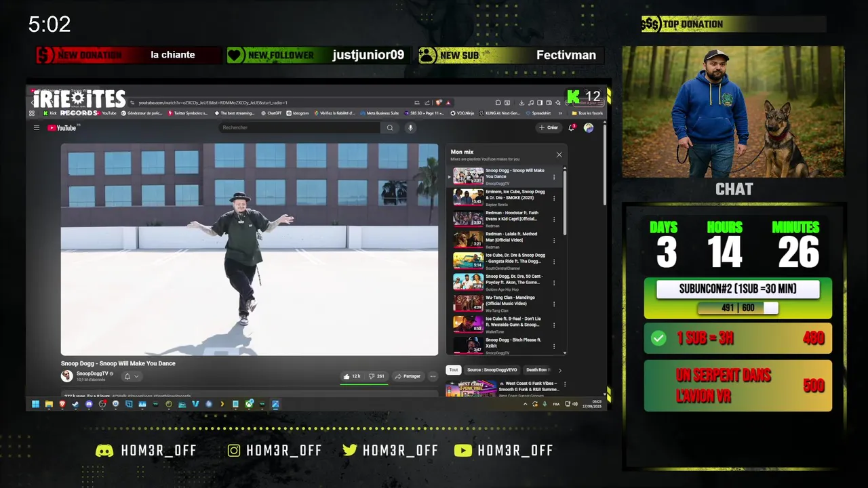This screenshot has width=868, height=488.
Task: Select the Death Row chip
Action: point(537,370)
